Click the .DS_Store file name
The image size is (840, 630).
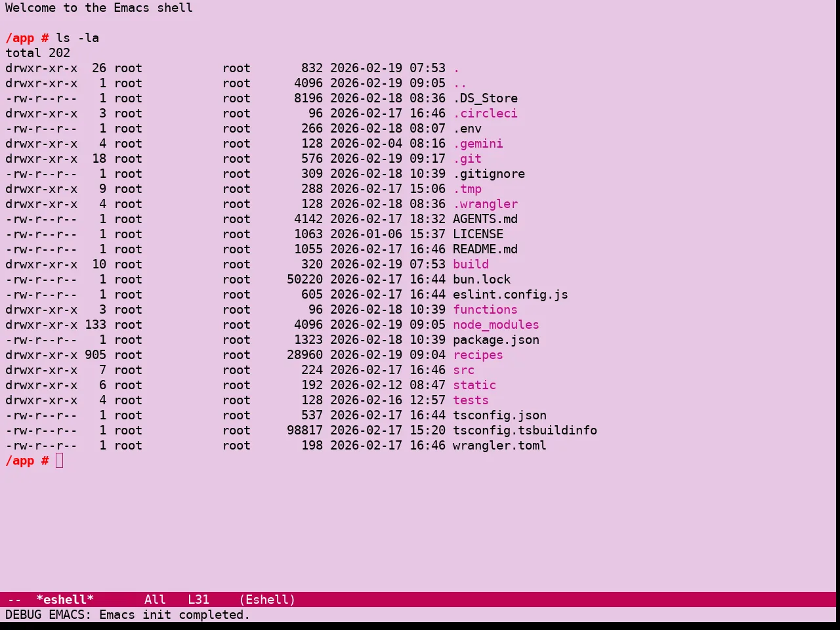[485, 98]
